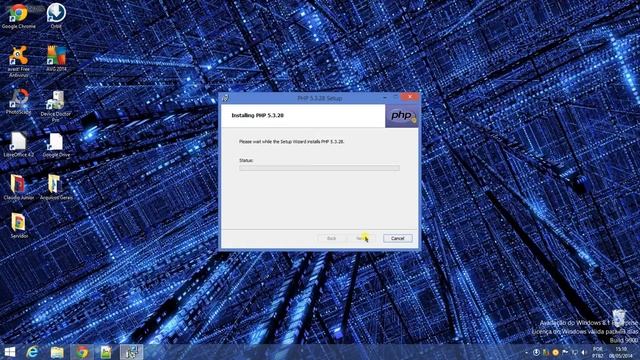Click the installer icon in PHP Setup title bar
The width and height of the screenshot is (640, 360).
coord(225,98)
